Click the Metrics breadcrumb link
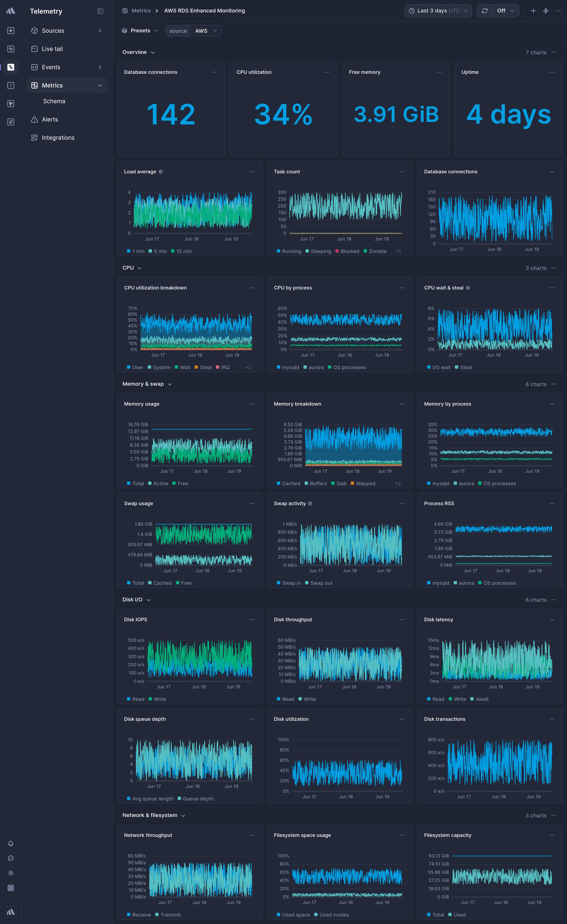Image resolution: width=567 pixels, height=924 pixels. (x=141, y=11)
